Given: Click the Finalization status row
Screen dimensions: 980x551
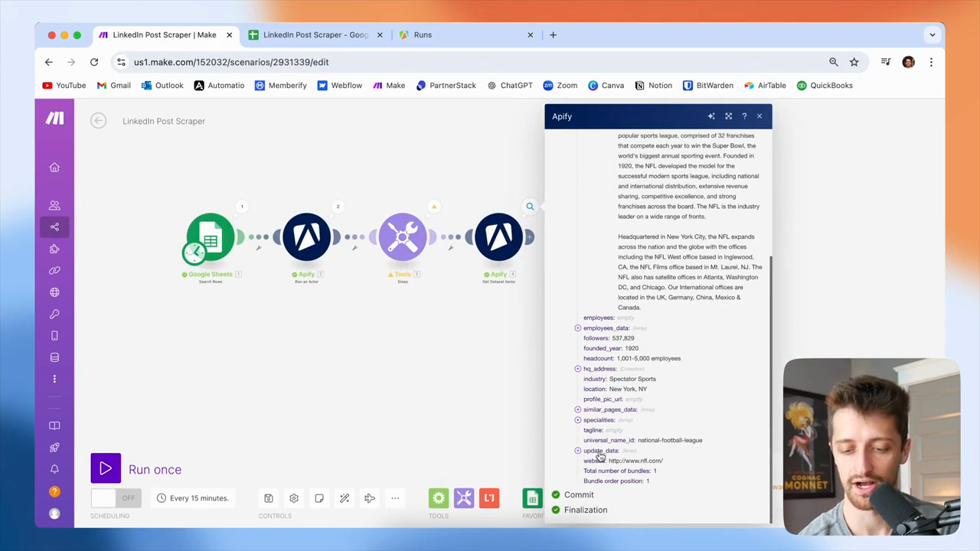Looking at the screenshot, I should coord(580,510).
